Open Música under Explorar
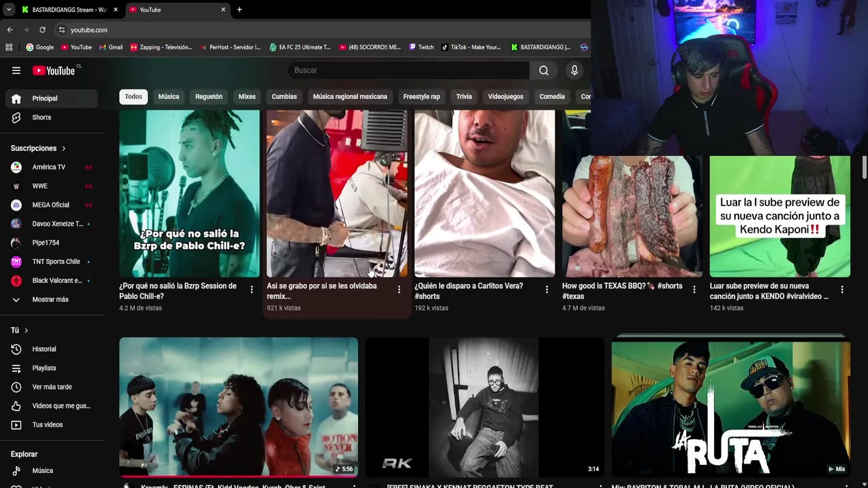This screenshot has height=488, width=868. [52, 470]
